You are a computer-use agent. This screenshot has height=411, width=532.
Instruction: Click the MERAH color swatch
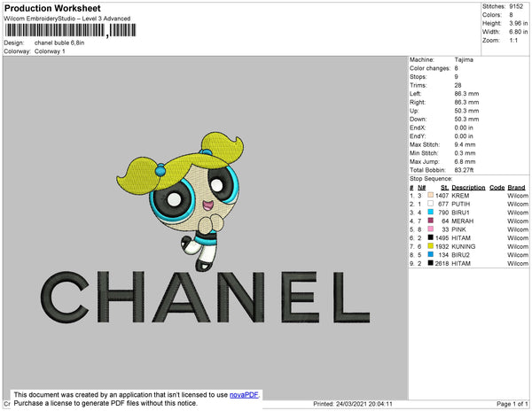(x=431, y=221)
